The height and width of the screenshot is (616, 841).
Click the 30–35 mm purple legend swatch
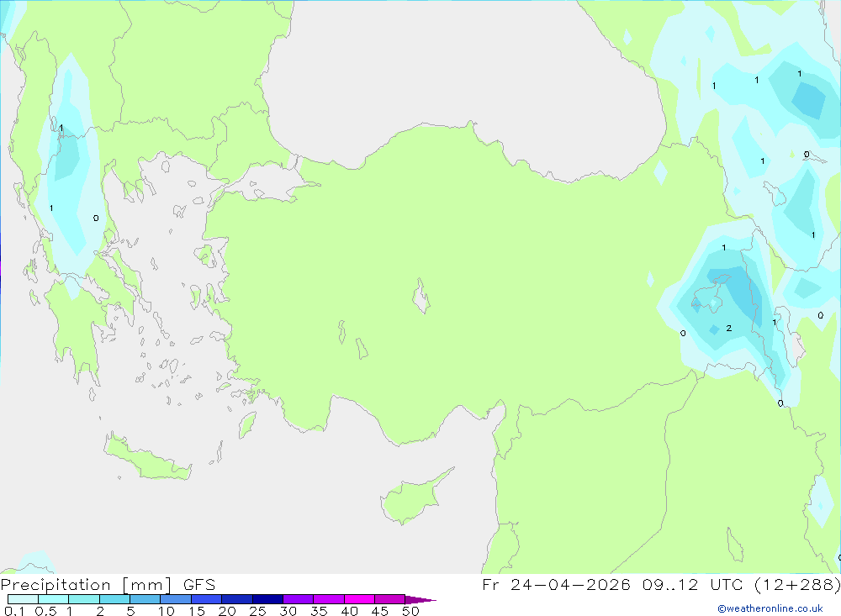299,599
